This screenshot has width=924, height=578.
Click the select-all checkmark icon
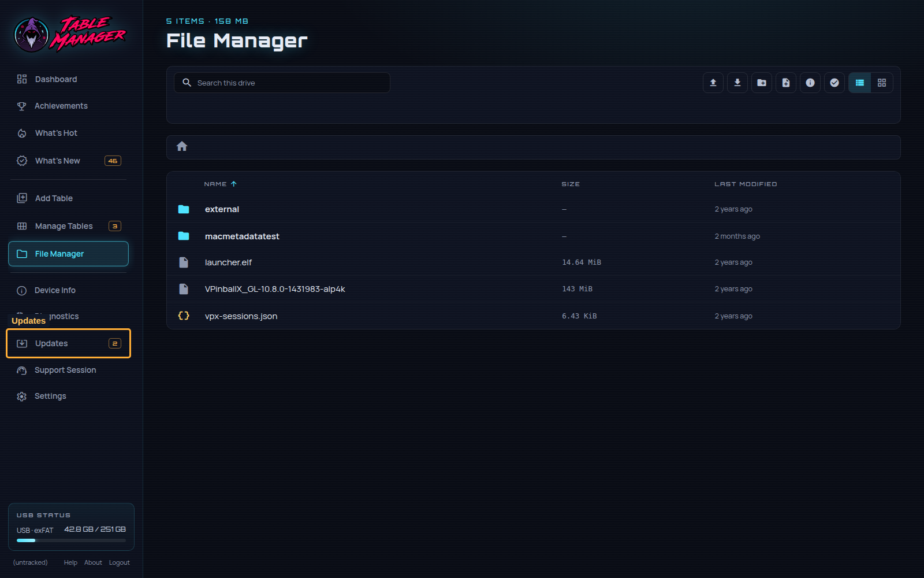pyautogui.click(x=834, y=83)
